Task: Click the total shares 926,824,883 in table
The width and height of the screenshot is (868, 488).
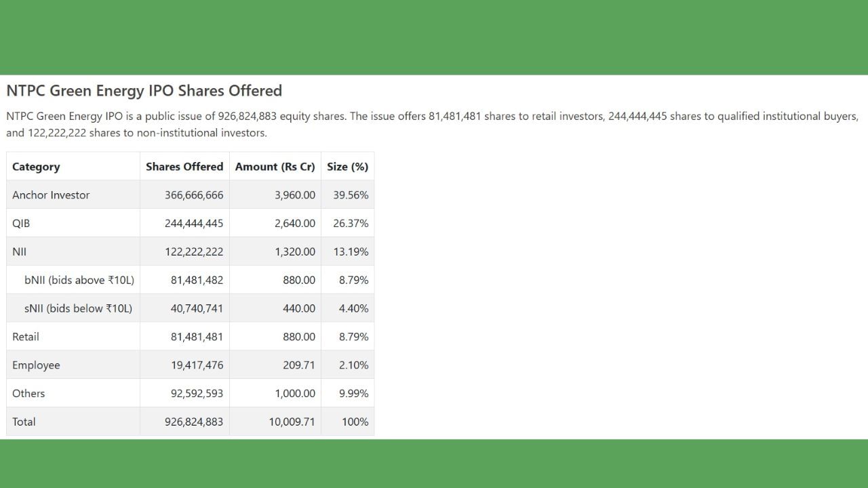Action: [194, 422]
